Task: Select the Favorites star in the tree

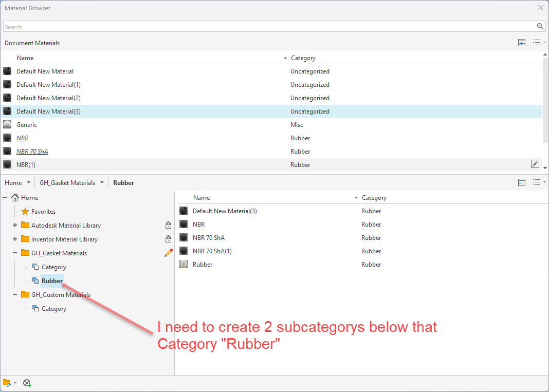Action: pyautogui.click(x=24, y=211)
